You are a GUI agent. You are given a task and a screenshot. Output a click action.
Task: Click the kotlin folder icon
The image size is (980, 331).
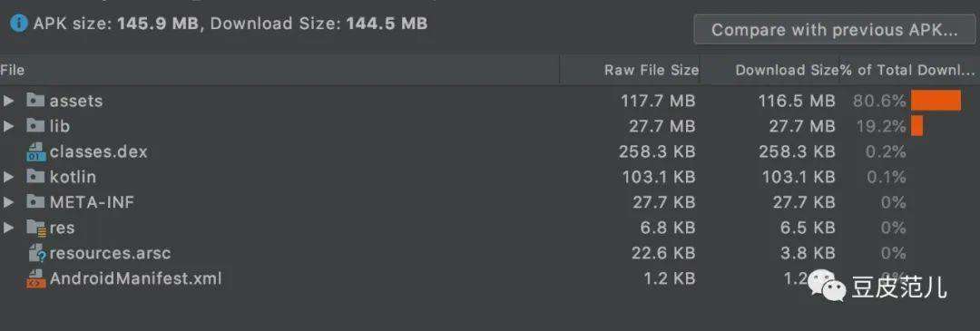pyautogui.click(x=35, y=177)
